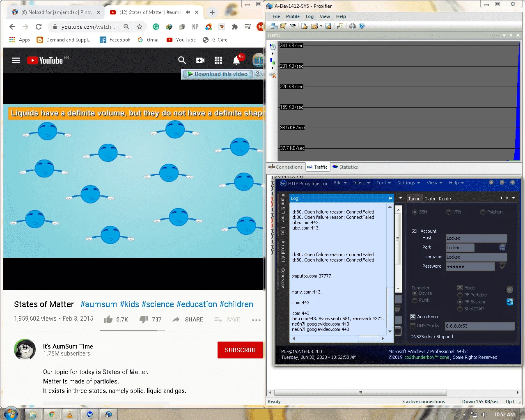Open Chrome extensions puzzle icon
Screen dimensions: 525x420
(234, 27)
